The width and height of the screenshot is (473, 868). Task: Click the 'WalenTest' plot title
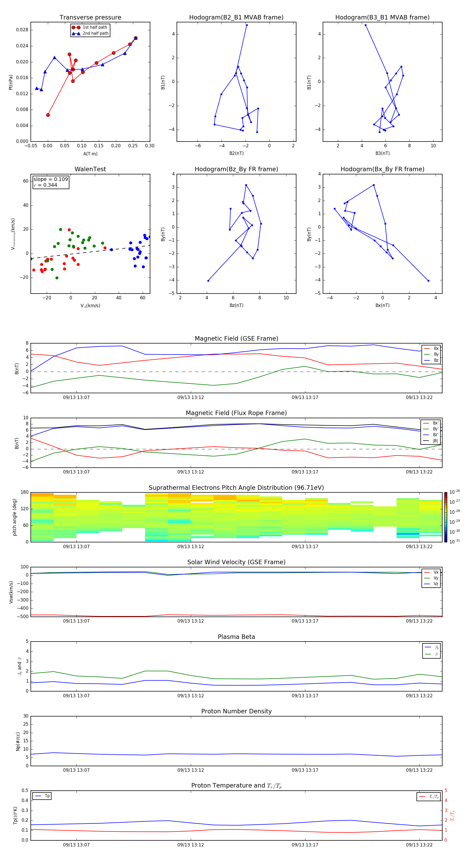click(x=90, y=169)
